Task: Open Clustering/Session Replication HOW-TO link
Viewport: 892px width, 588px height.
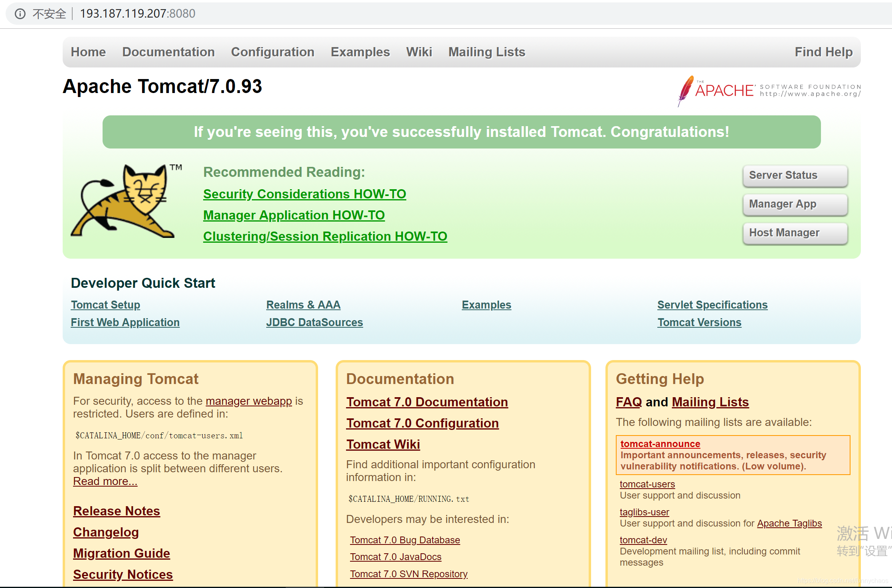Action: pyautogui.click(x=325, y=236)
